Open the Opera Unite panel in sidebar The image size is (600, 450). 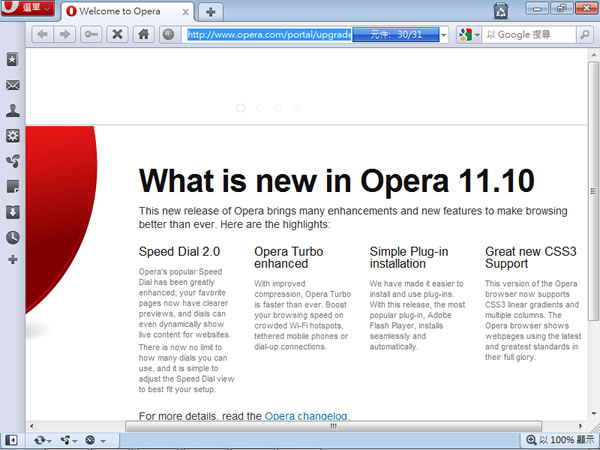point(12,161)
